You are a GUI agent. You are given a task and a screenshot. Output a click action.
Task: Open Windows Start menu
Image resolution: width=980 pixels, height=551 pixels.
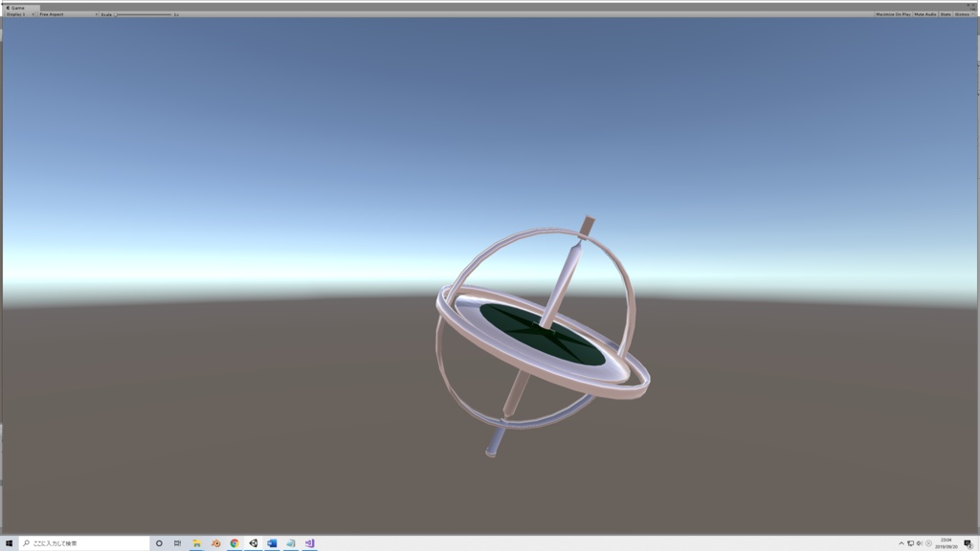click(x=9, y=543)
